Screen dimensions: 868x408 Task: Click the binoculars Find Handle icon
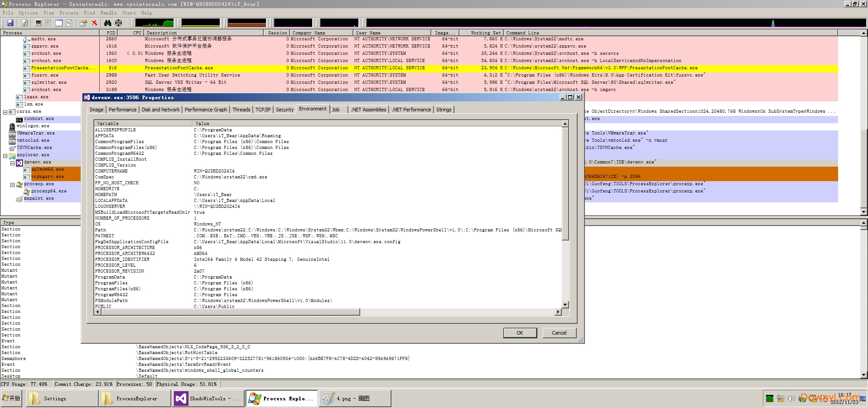(107, 23)
